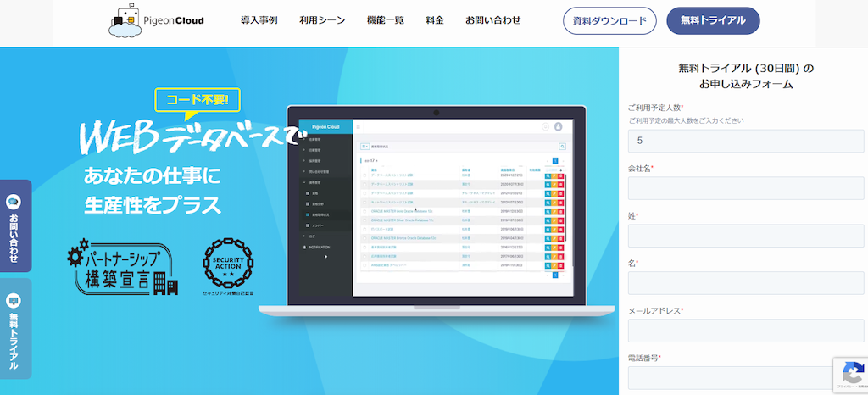Click the SECURITY ACTION badge
The height and width of the screenshot is (395, 868).
pos(228,266)
